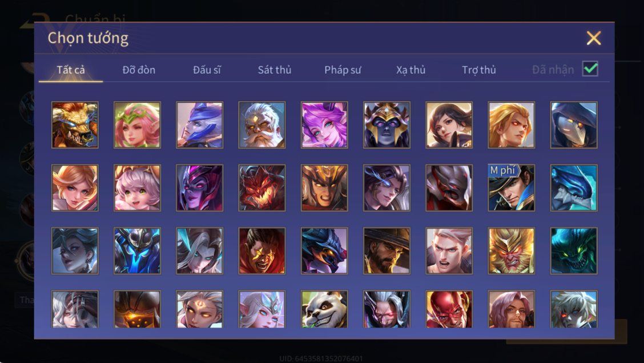644x363 pixels.
Task: Select the panda hero portrait
Action: (x=324, y=309)
